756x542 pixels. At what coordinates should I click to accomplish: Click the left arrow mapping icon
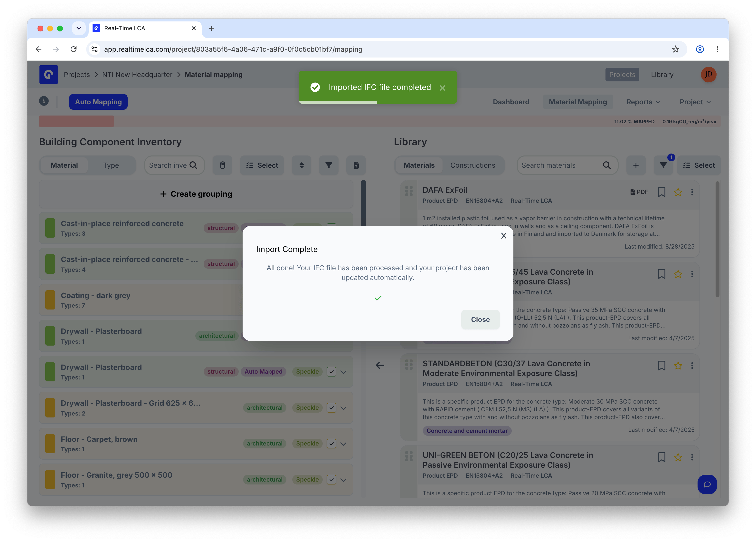pos(380,366)
